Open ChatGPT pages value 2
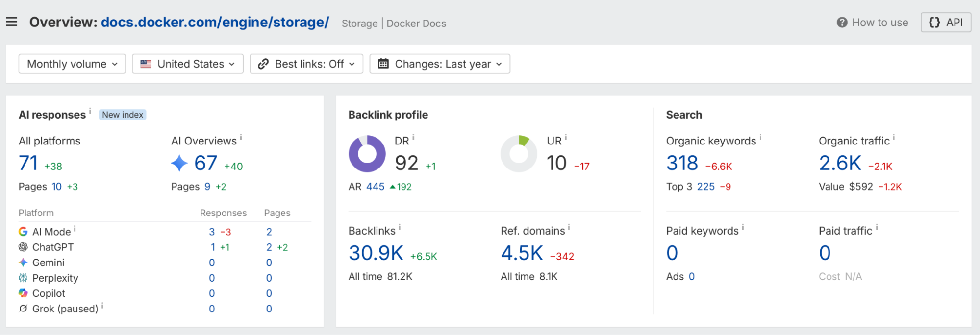 tap(269, 247)
